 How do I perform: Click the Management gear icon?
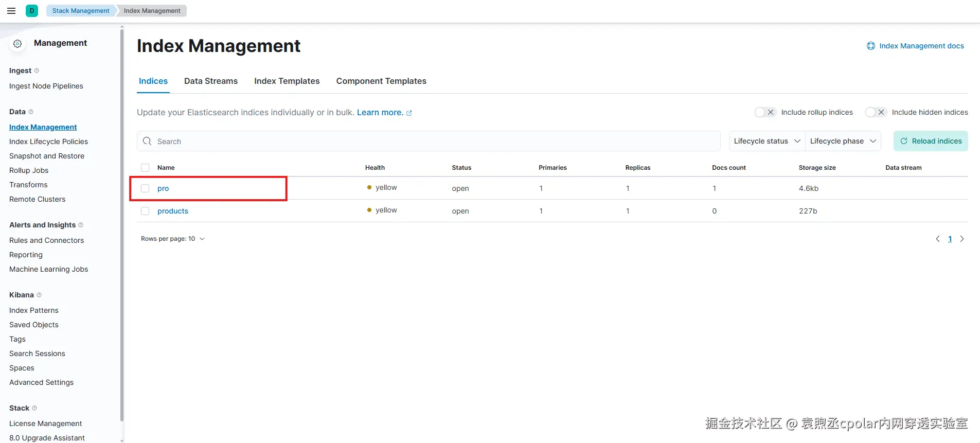click(17, 44)
